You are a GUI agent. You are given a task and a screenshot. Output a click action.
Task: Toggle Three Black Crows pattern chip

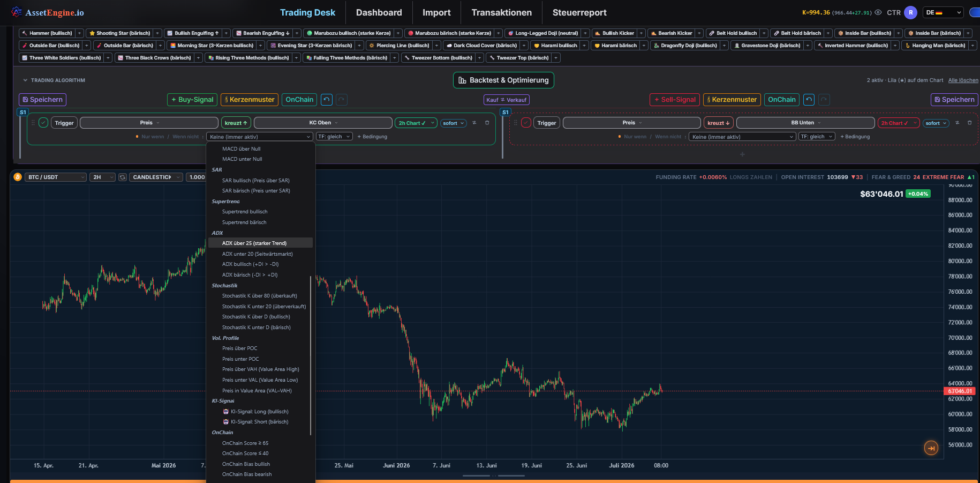[155, 58]
